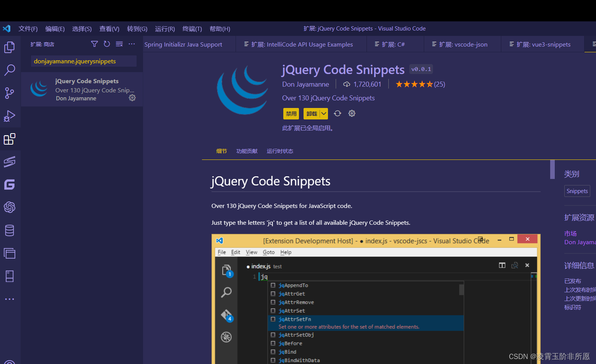Screen dimensions: 596x364
Task: Open the 终端(T) menu
Action: [192, 29]
